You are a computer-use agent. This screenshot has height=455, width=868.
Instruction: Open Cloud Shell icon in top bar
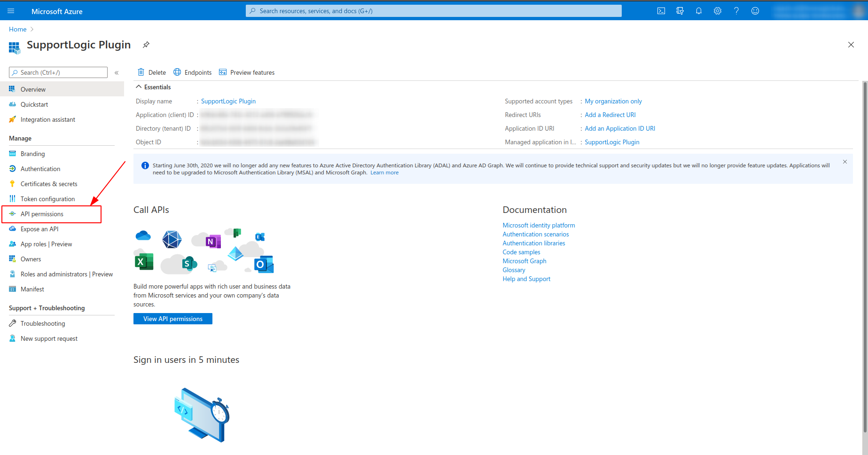tap(661, 11)
